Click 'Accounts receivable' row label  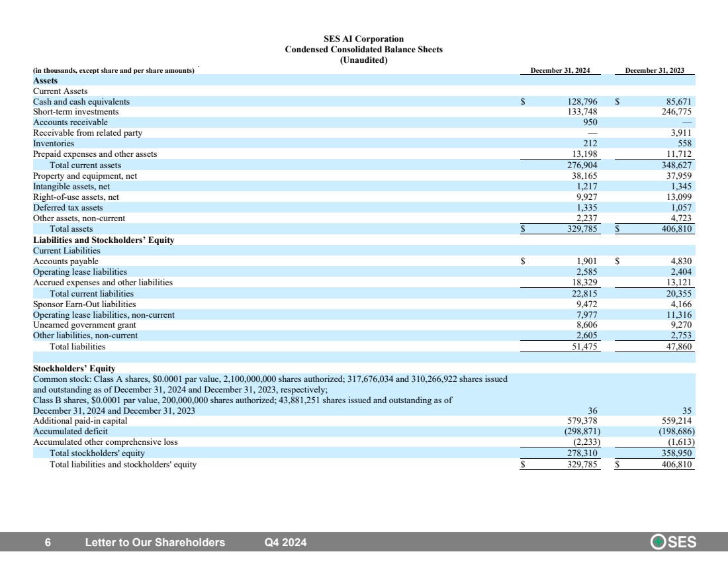pos(70,122)
